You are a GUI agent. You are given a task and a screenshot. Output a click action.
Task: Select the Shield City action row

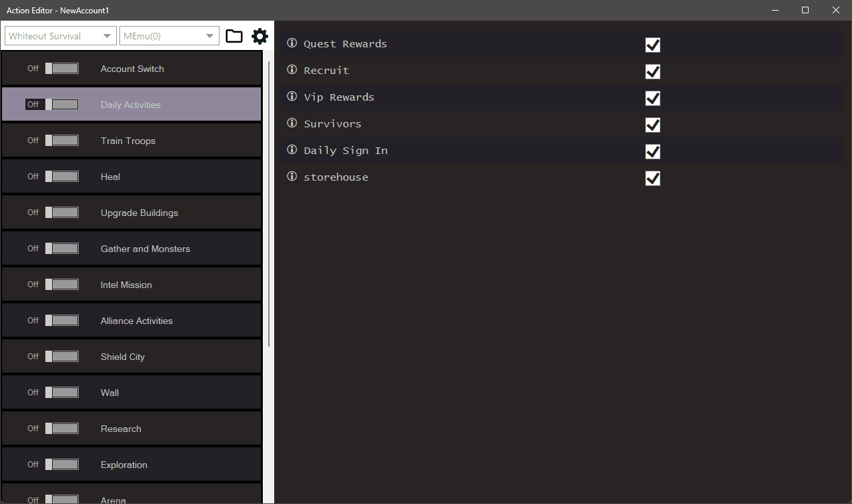(131, 357)
